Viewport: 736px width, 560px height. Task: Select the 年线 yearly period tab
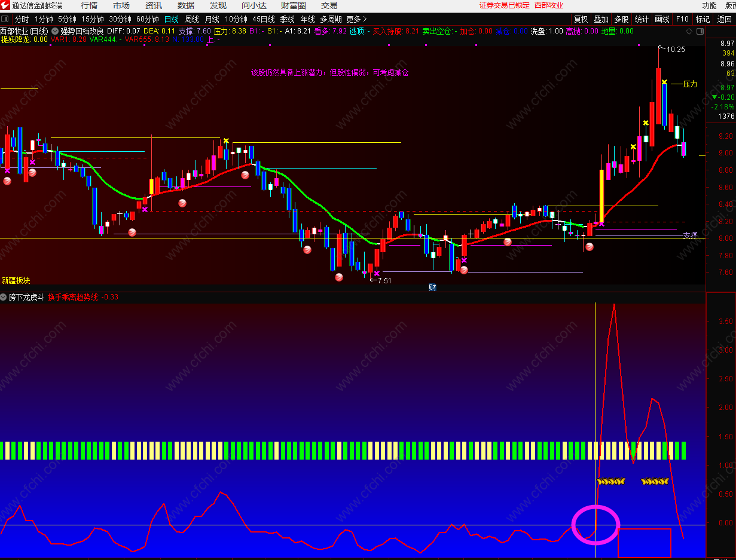coord(307,19)
